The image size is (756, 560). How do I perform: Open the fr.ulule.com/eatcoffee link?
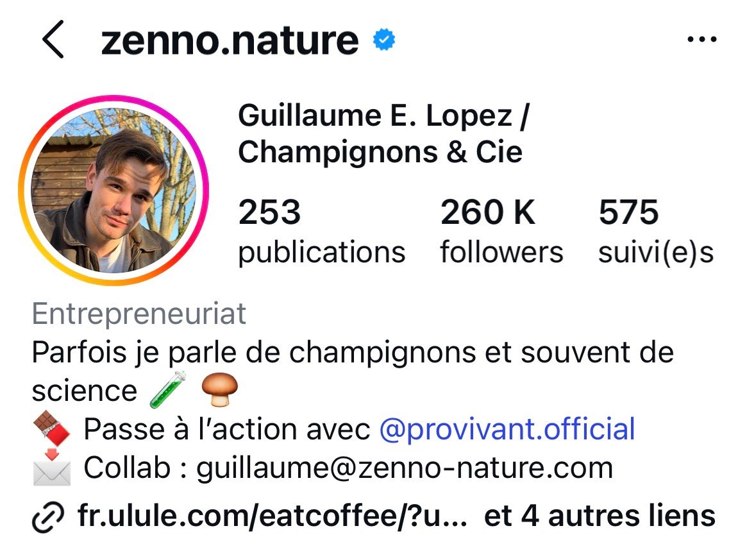[x=273, y=516]
